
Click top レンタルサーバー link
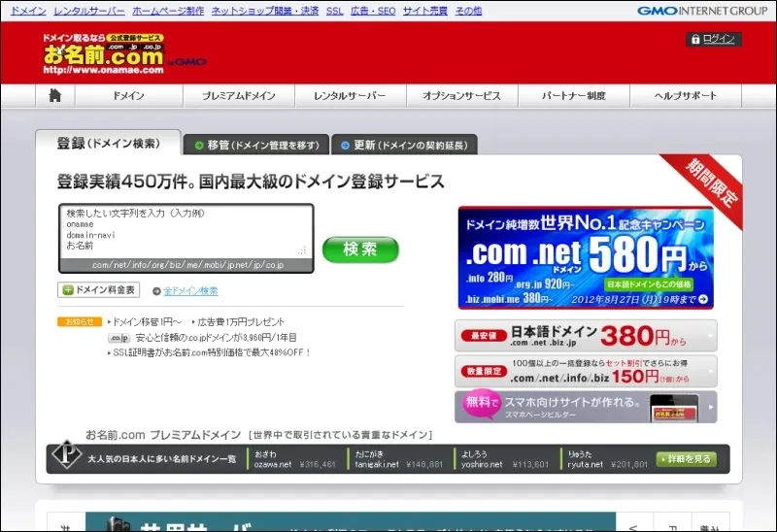pos(89,11)
